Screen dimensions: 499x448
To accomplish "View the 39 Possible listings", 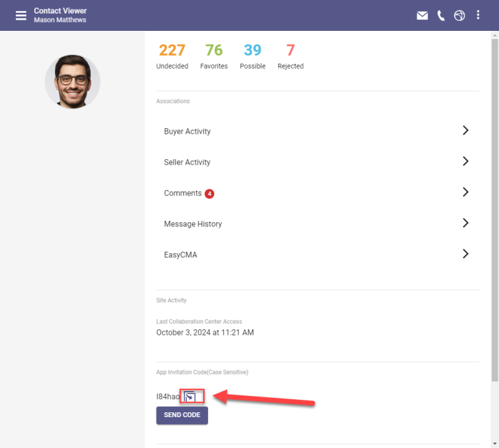I will 253,56.
